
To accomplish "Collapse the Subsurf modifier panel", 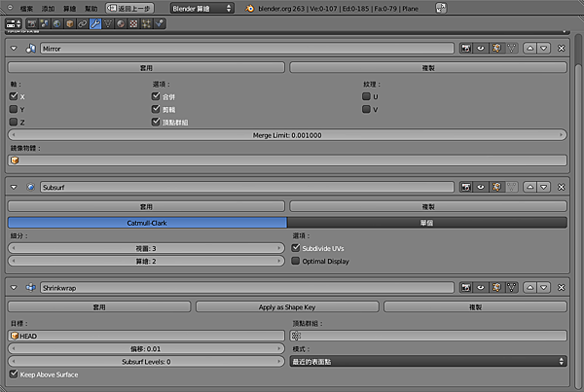I will 14,187.
